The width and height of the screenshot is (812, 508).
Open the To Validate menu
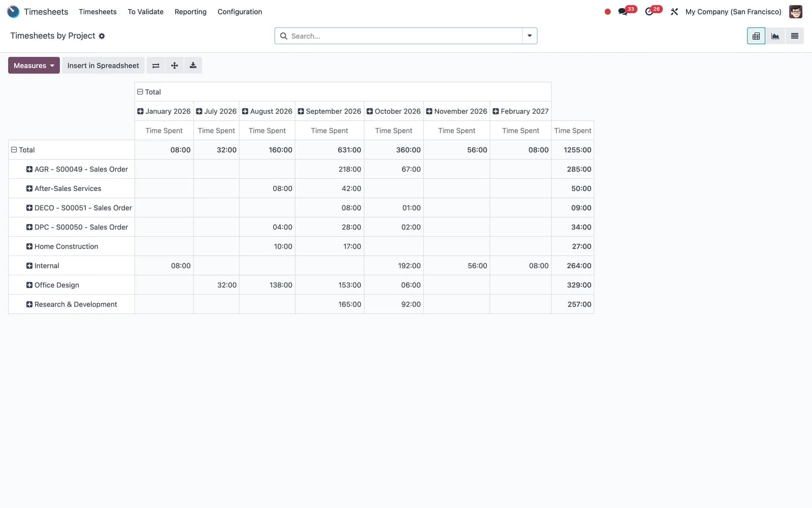click(146, 12)
